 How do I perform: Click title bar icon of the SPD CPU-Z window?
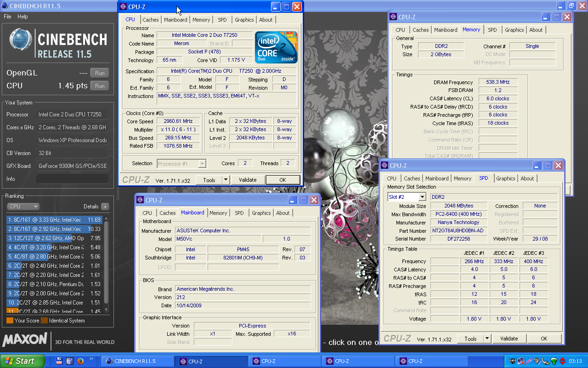pos(384,166)
